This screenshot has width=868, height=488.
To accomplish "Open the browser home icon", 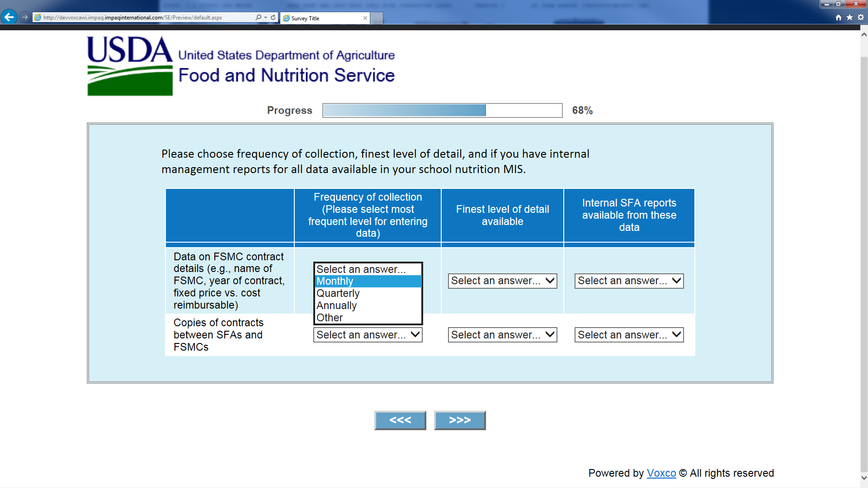I will 839,17.
